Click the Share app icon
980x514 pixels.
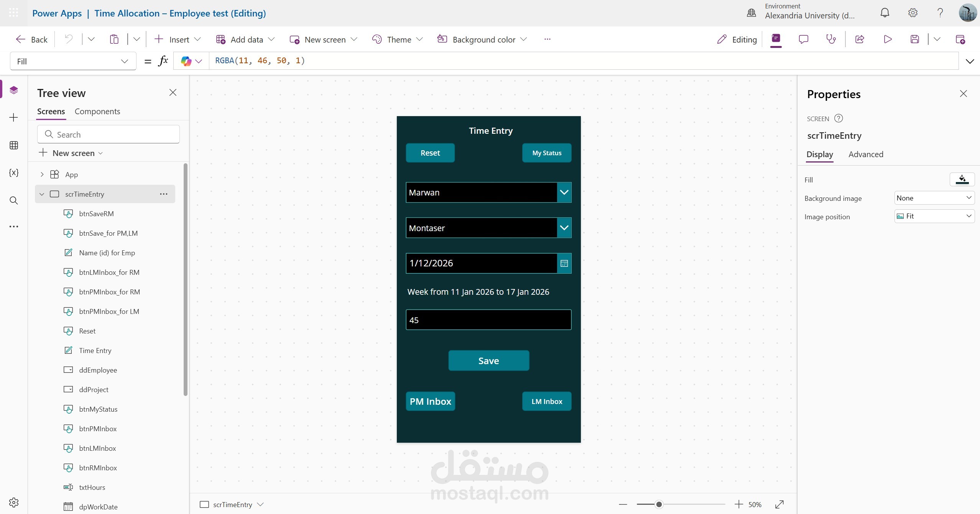pyautogui.click(x=860, y=39)
